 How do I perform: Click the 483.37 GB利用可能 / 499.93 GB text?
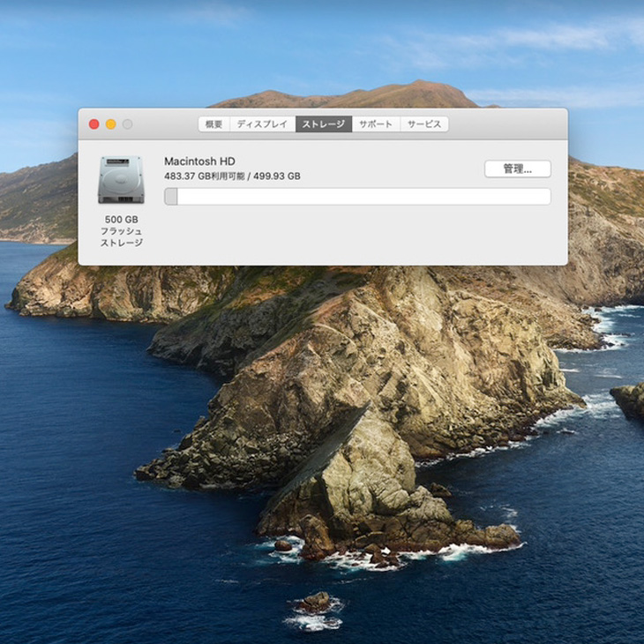tap(232, 176)
